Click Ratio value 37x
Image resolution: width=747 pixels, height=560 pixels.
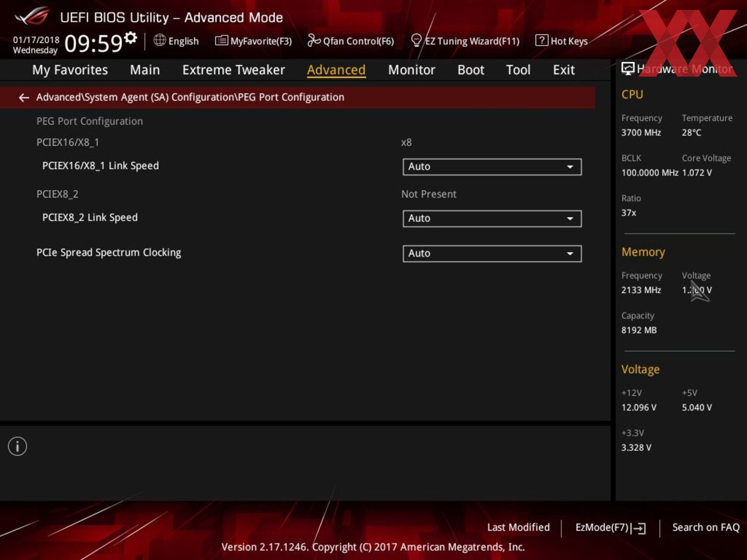tap(629, 213)
